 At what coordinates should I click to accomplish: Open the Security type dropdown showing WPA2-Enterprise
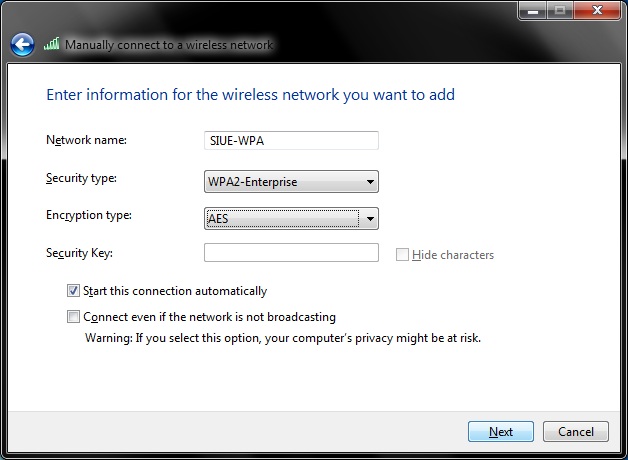[x=291, y=182]
